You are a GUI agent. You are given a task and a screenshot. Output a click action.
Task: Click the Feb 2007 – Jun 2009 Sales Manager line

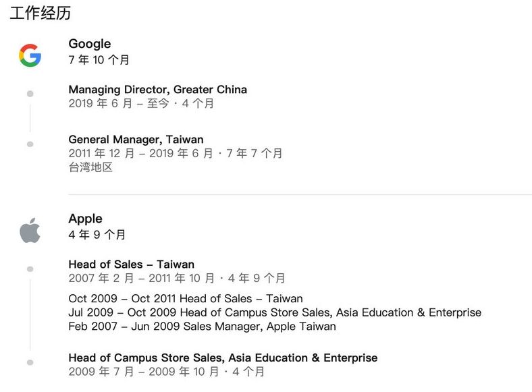tap(202, 327)
